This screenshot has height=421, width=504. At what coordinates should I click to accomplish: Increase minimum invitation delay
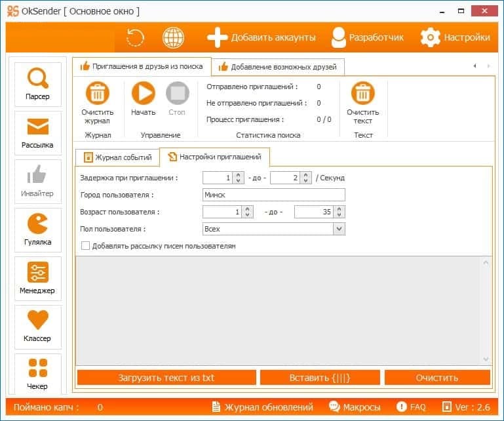click(x=238, y=175)
